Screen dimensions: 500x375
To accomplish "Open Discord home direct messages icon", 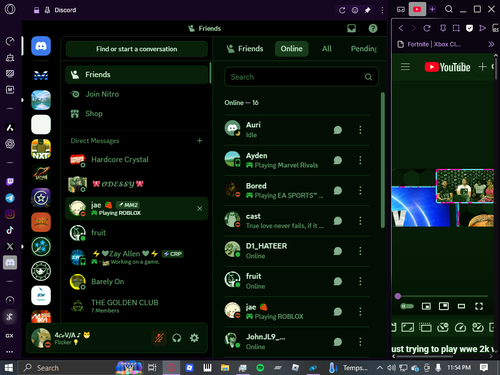I will 41,46.
